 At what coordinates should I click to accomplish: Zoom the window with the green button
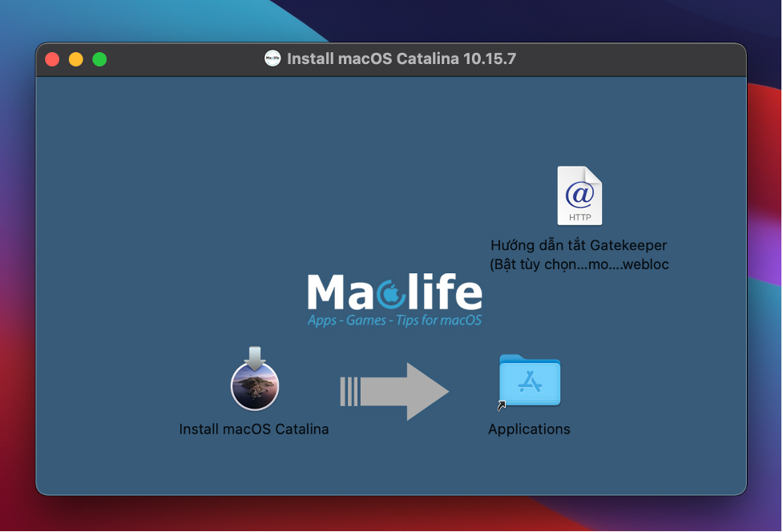[99, 59]
